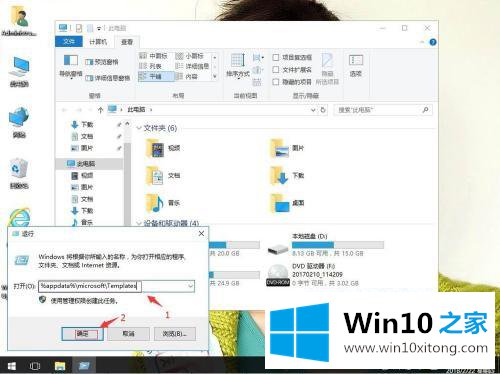Click Cancel (取消) in Run dialog

pyautogui.click(x=128, y=334)
